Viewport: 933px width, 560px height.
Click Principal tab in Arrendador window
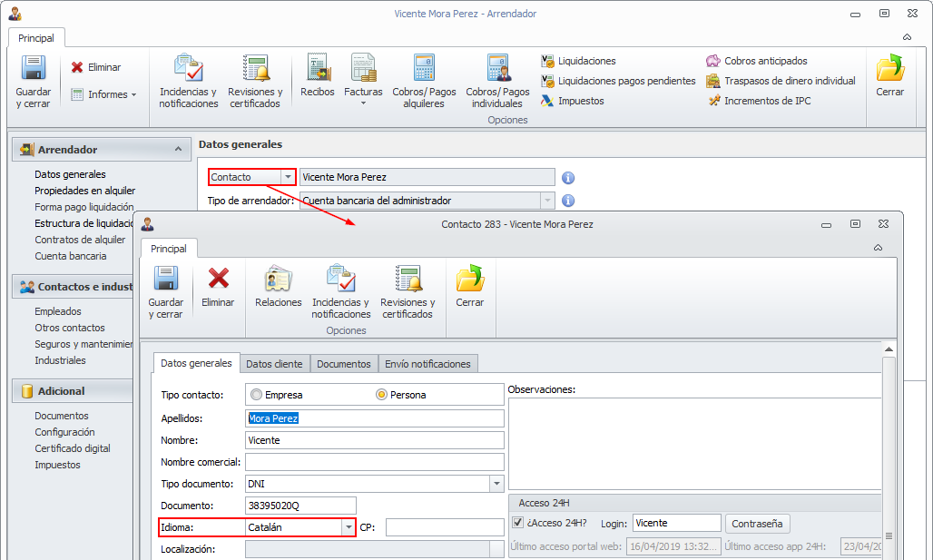tap(35, 38)
